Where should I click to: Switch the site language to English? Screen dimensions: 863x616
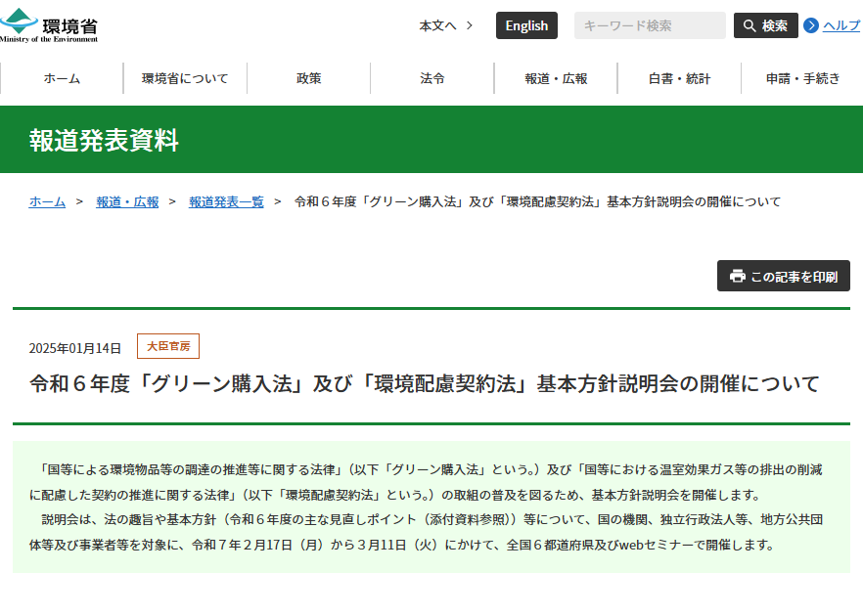tap(526, 25)
